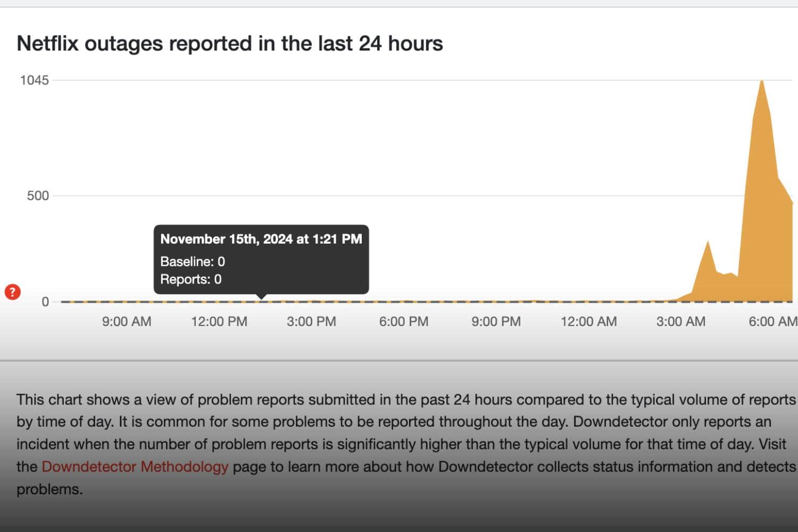Click the 0 value on the y-axis
Screen dimensions: 798x532
pyautogui.click(x=45, y=302)
